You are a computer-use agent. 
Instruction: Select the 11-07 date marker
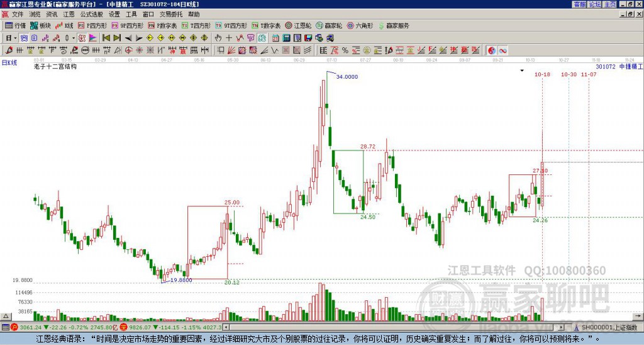pyautogui.click(x=589, y=74)
